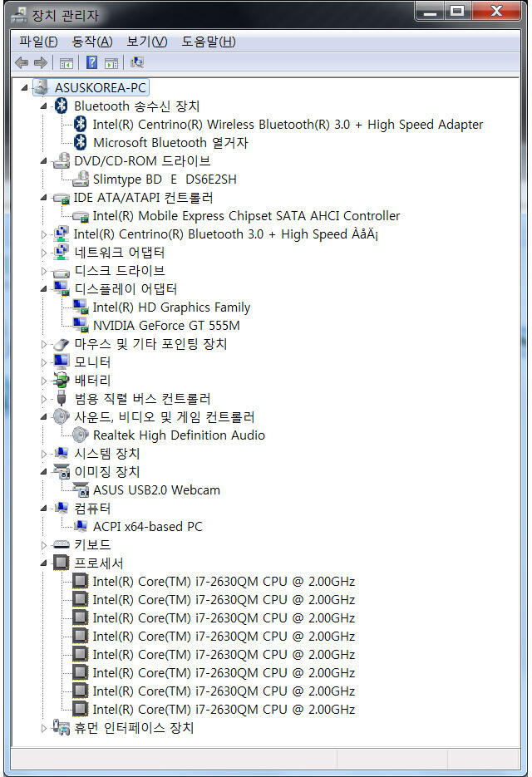Expand the 모니터 branch

43,362
